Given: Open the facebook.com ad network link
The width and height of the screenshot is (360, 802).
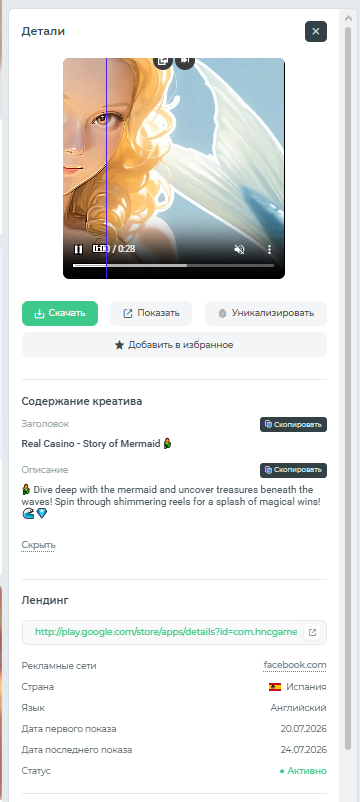Looking at the screenshot, I should pyautogui.click(x=295, y=665).
